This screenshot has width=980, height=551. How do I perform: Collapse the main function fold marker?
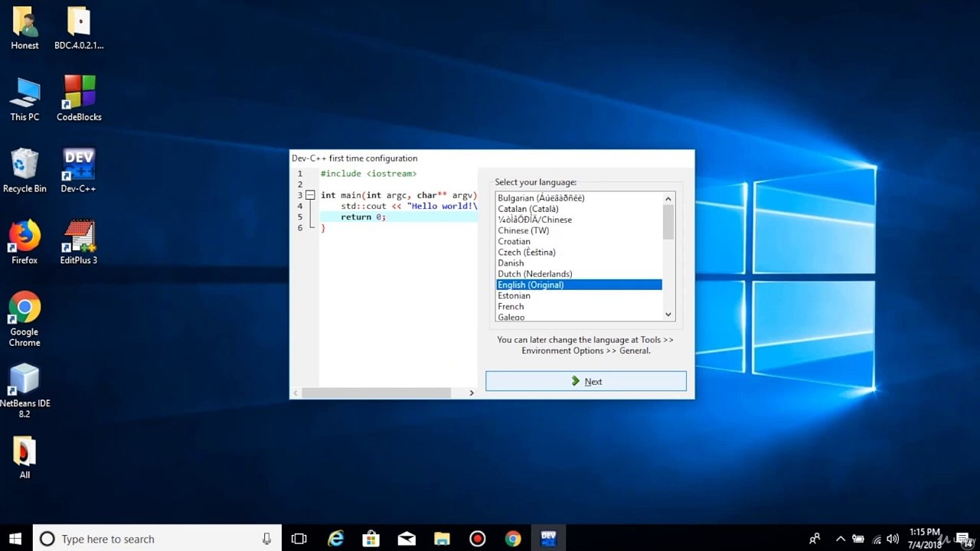pyautogui.click(x=310, y=196)
